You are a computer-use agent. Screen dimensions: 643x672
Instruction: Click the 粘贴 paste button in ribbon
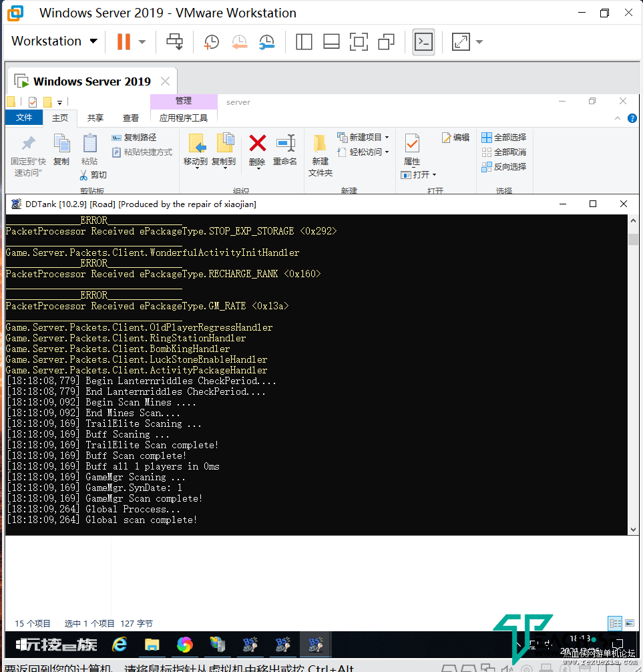point(89,149)
